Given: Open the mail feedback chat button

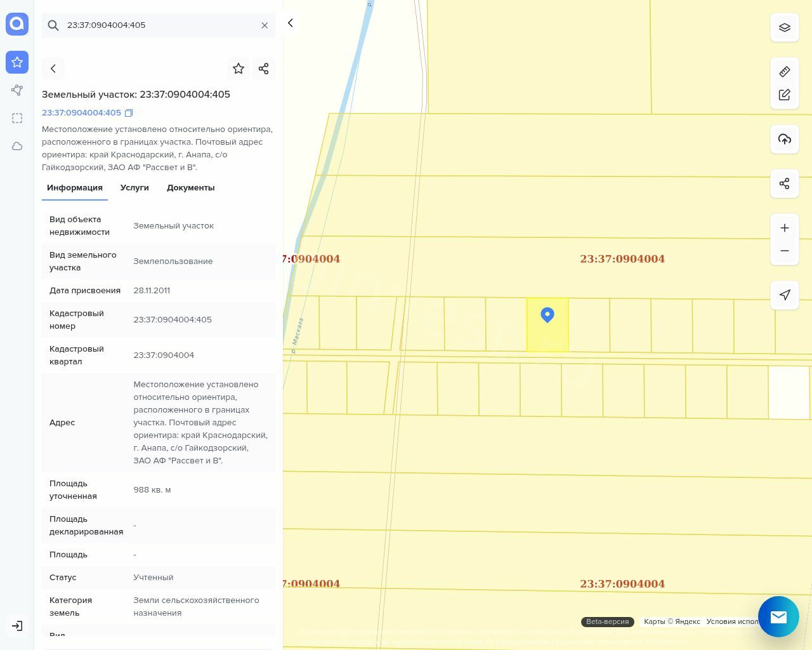Looking at the screenshot, I should 778,616.
